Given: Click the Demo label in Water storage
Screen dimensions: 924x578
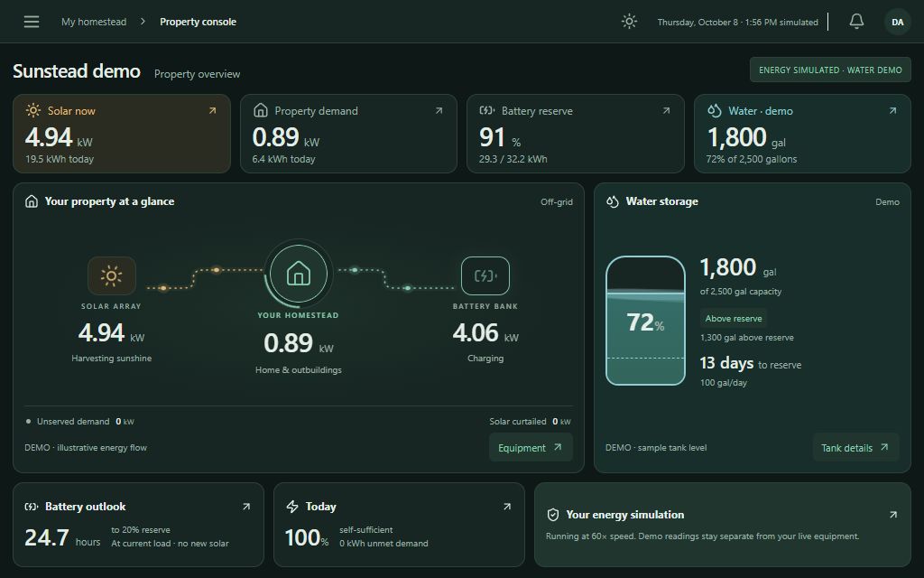Looking at the screenshot, I should (x=887, y=201).
